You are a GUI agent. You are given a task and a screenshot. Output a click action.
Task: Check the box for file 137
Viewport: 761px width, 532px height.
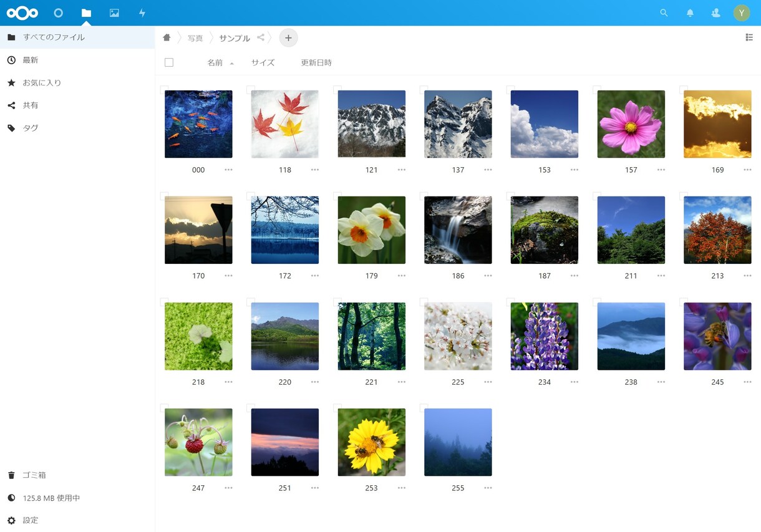coord(424,90)
